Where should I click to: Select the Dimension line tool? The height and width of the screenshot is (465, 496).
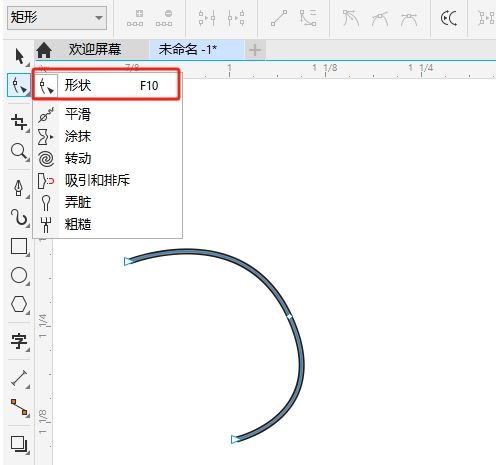point(19,379)
